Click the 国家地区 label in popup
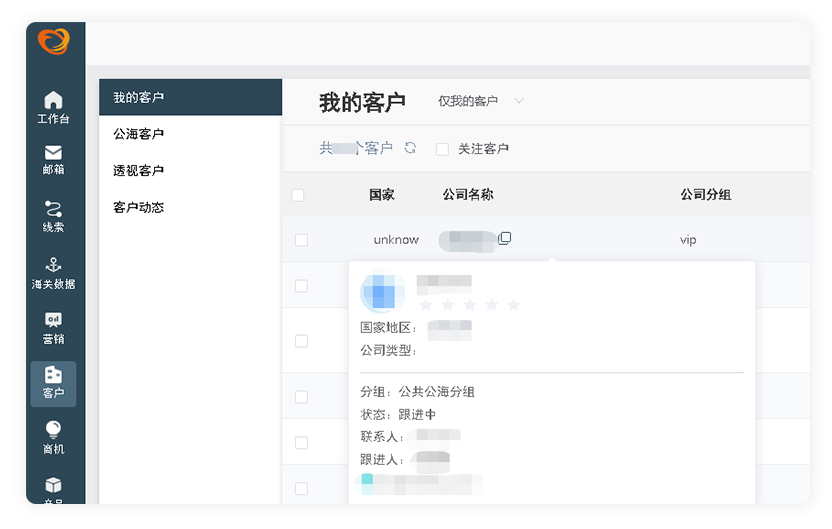This screenshot has width=832, height=529. point(388,328)
